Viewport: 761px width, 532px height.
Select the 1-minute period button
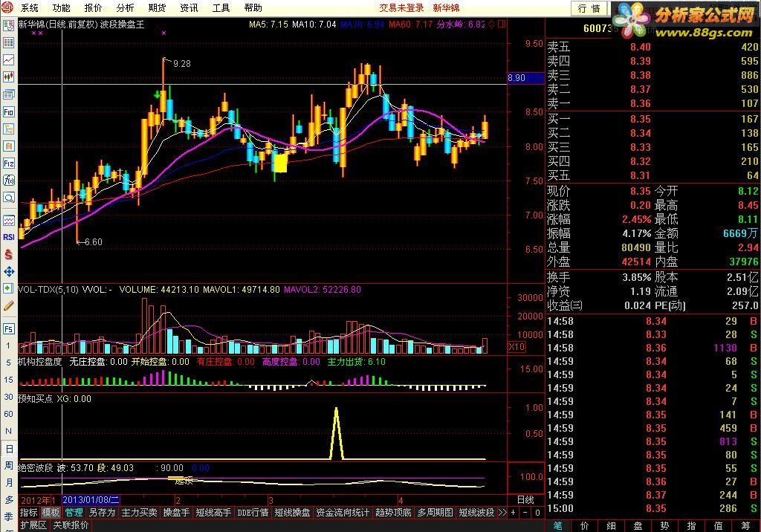[8, 346]
